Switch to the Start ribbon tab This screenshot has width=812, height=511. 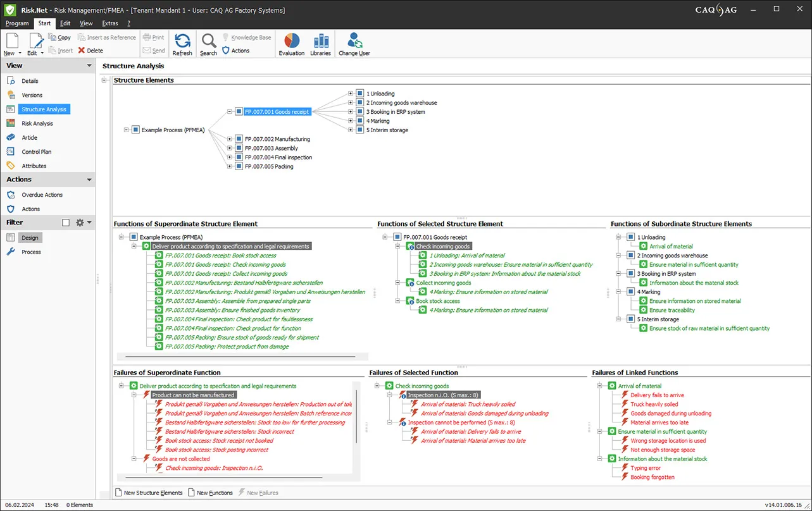(x=44, y=23)
